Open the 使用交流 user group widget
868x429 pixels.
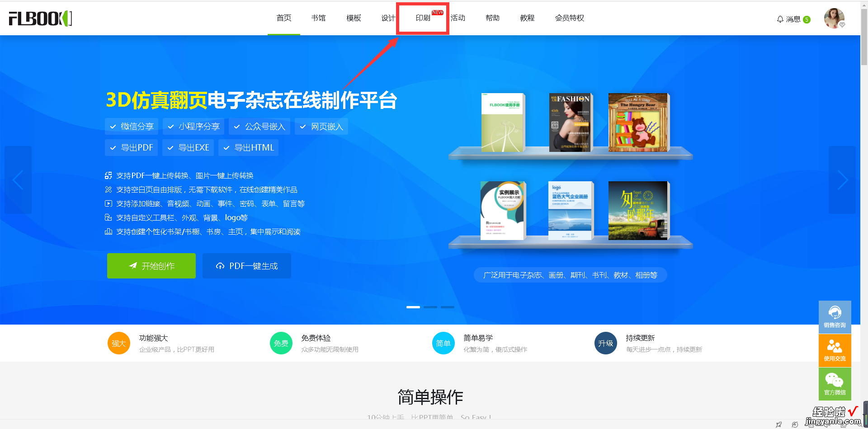835,350
